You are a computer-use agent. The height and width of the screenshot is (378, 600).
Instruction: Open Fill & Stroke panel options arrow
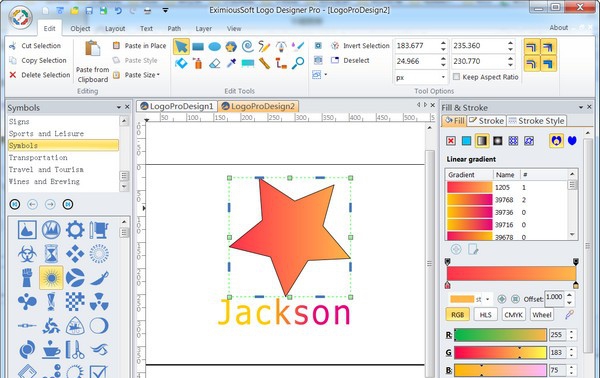(581, 107)
